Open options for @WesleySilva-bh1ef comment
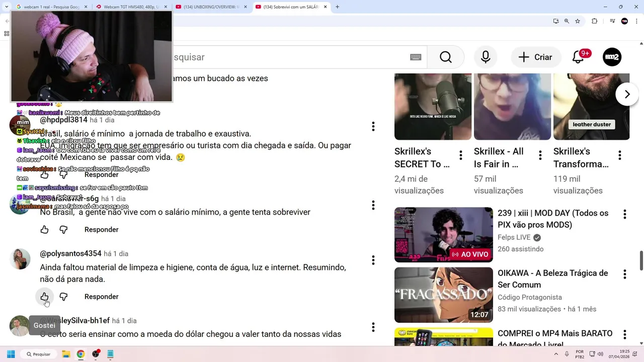The width and height of the screenshot is (644, 362). point(373,327)
